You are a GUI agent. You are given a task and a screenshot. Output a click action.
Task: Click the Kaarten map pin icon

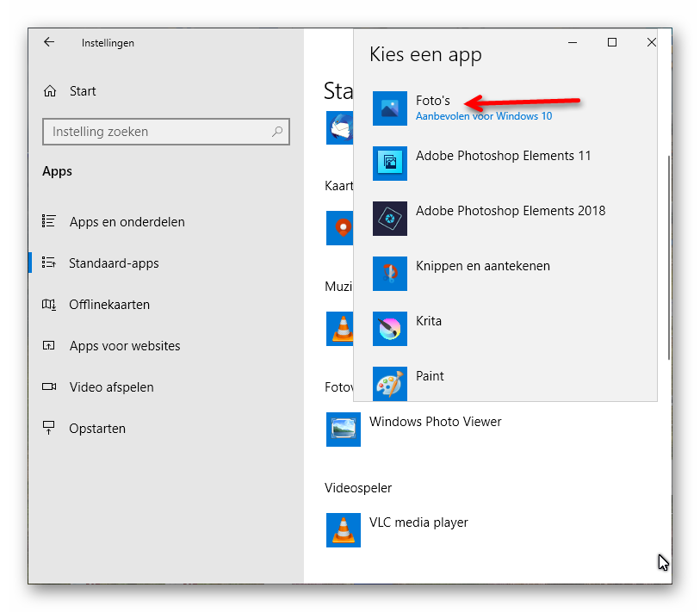tap(340, 228)
